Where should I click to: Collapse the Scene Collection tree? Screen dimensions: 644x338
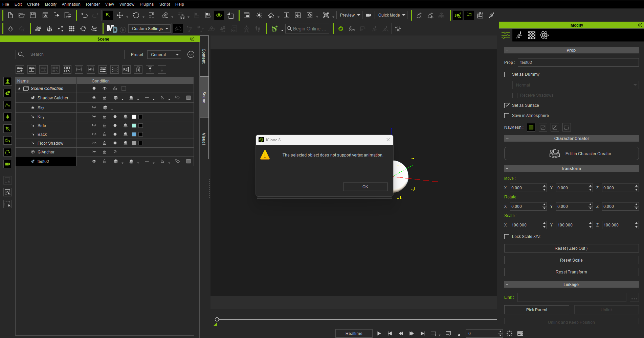(x=19, y=89)
